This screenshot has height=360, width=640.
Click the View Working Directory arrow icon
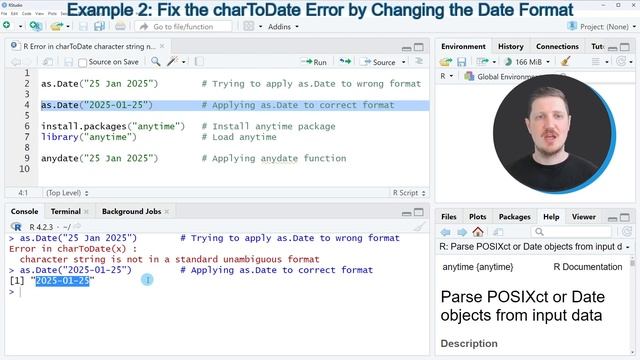(x=77, y=226)
